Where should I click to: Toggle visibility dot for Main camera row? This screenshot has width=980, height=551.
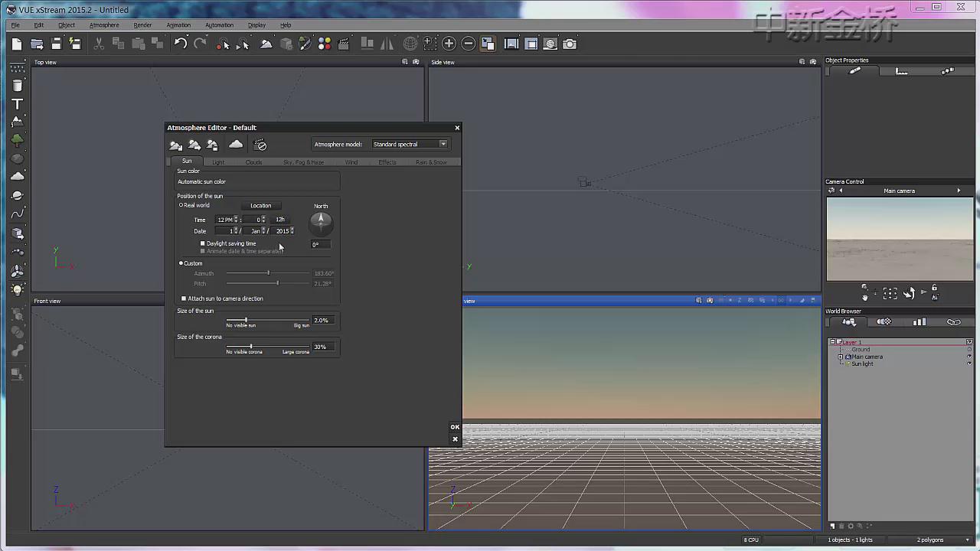(x=969, y=357)
